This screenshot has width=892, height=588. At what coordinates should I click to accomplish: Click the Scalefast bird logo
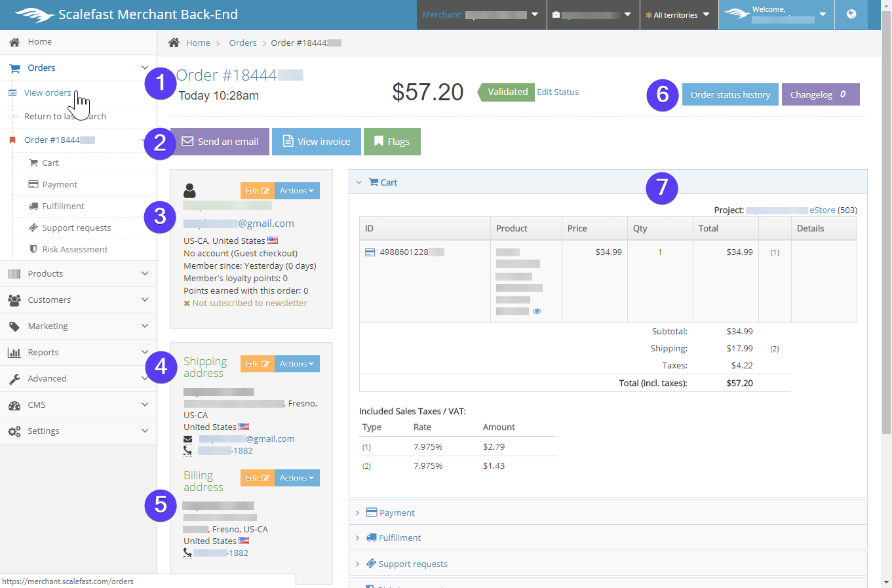click(x=34, y=14)
